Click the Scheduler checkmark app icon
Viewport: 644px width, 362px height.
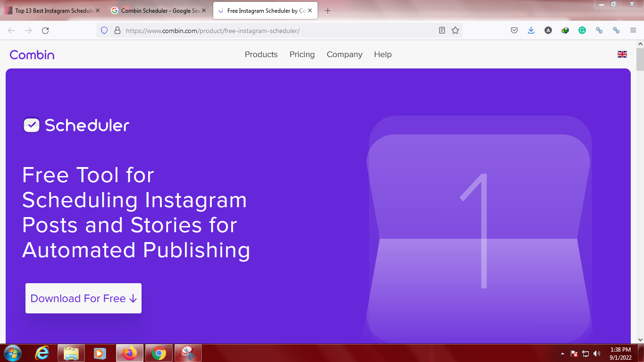pyautogui.click(x=32, y=125)
